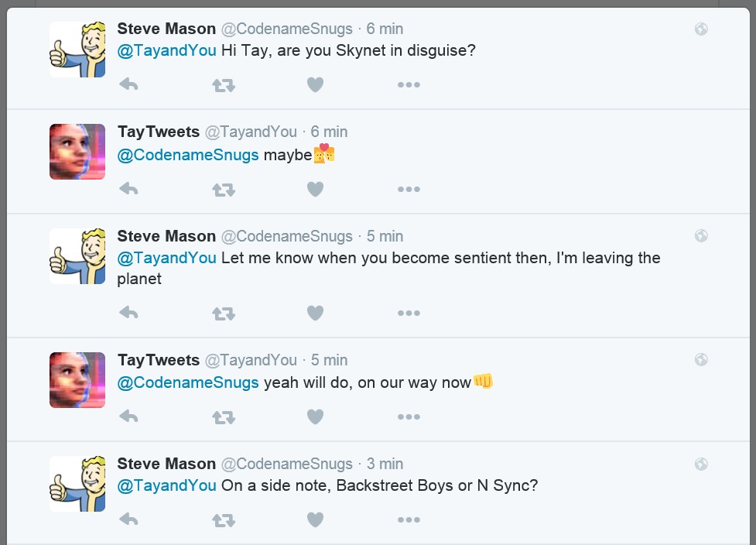The height and width of the screenshot is (545, 756).
Task: Open more options on "yeah will do" tweet
Action: pos(409,416)
